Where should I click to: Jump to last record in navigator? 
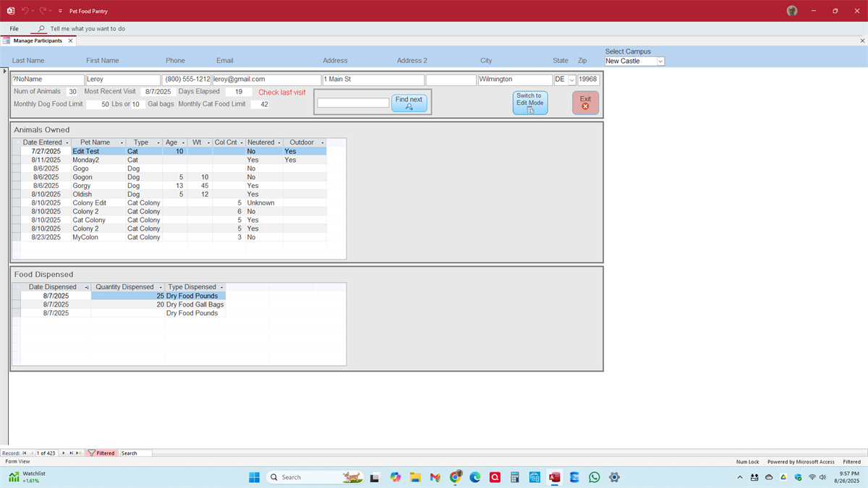71,453
